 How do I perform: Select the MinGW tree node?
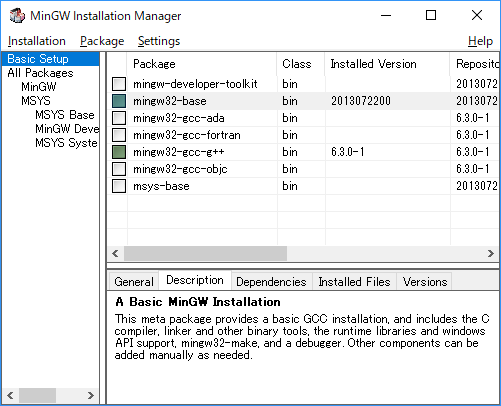(x=39, y=87)
